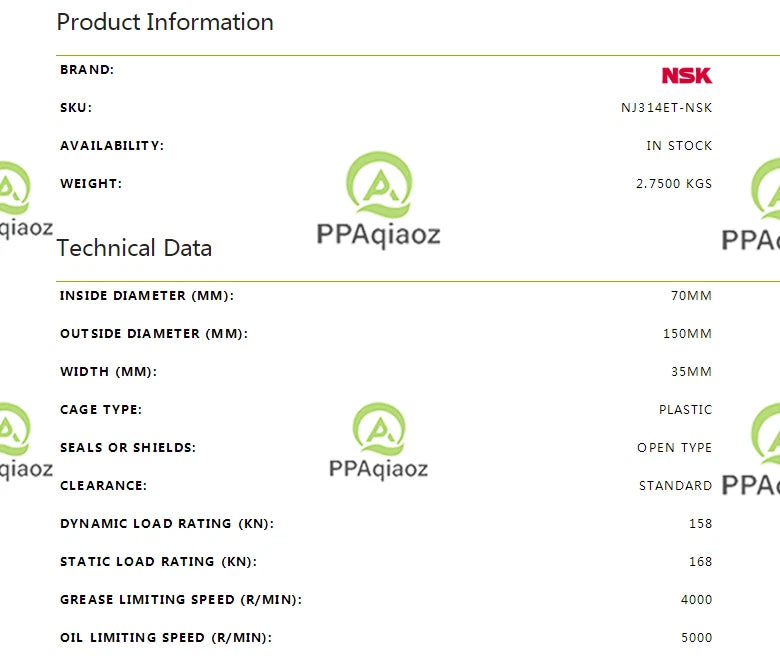Click the 2.7500 KGS weight value
Screen dimensions: 780x666
[x=674, y=184]
